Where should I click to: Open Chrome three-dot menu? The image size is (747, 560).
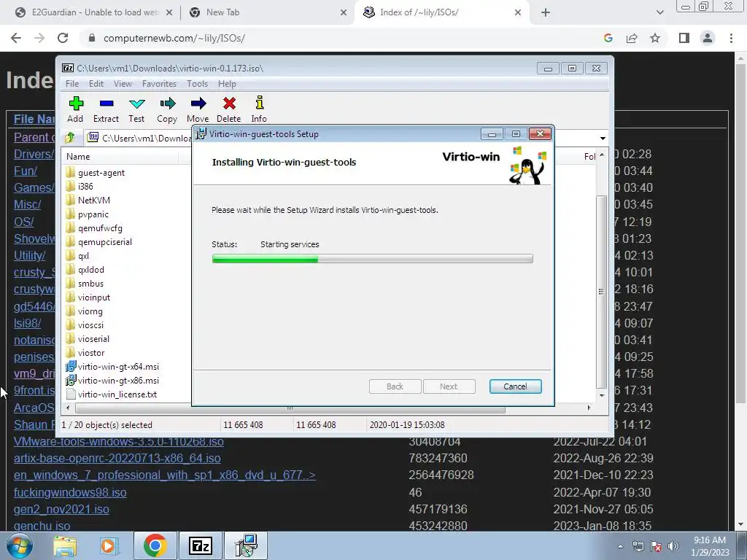pos(731,38)
